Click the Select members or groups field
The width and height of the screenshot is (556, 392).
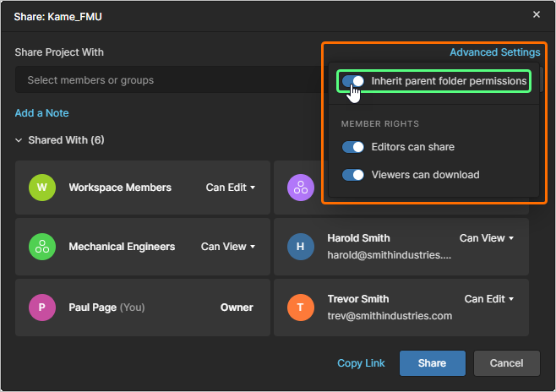point(169,80)
